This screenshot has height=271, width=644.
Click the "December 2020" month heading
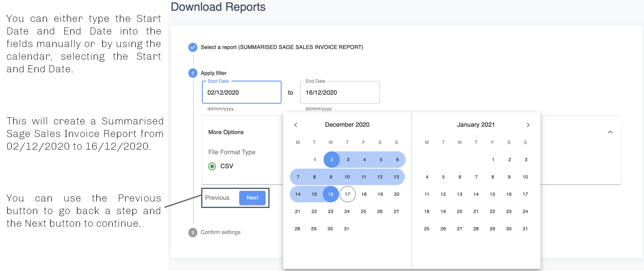[x=347, y=125]
